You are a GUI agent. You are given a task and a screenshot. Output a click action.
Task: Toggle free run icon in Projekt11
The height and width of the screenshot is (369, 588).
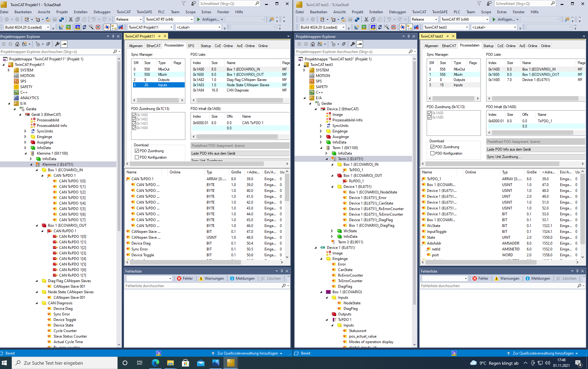click(x=98, y=27)
